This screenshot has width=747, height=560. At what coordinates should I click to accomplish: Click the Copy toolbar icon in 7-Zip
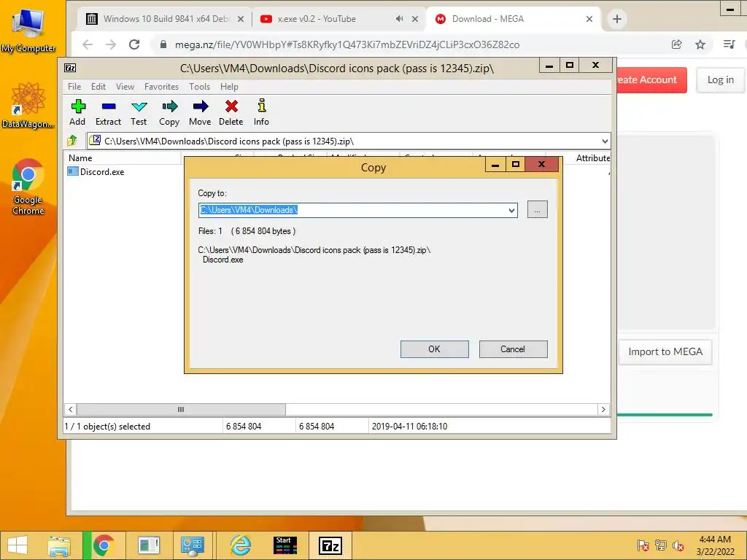169,112
